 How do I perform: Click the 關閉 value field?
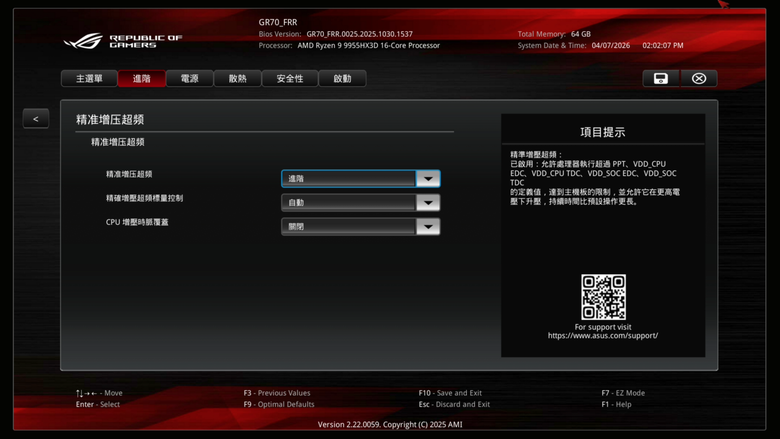[x=349, y=227]
